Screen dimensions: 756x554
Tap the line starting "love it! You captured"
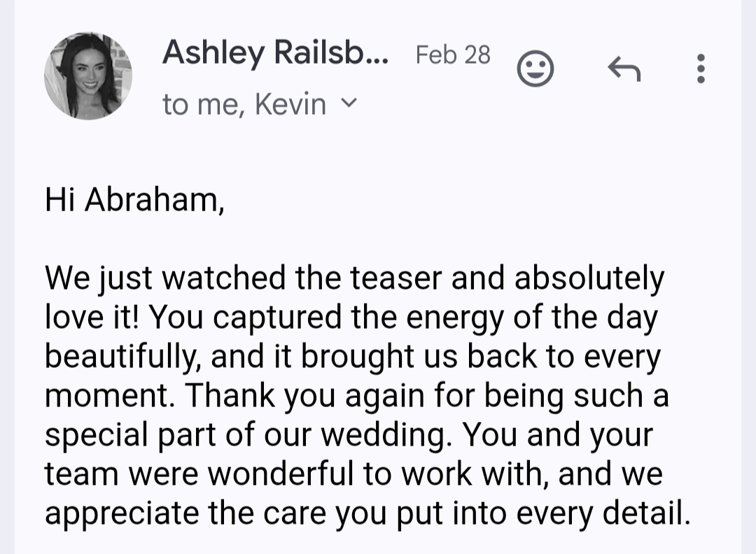coord(351,318)
